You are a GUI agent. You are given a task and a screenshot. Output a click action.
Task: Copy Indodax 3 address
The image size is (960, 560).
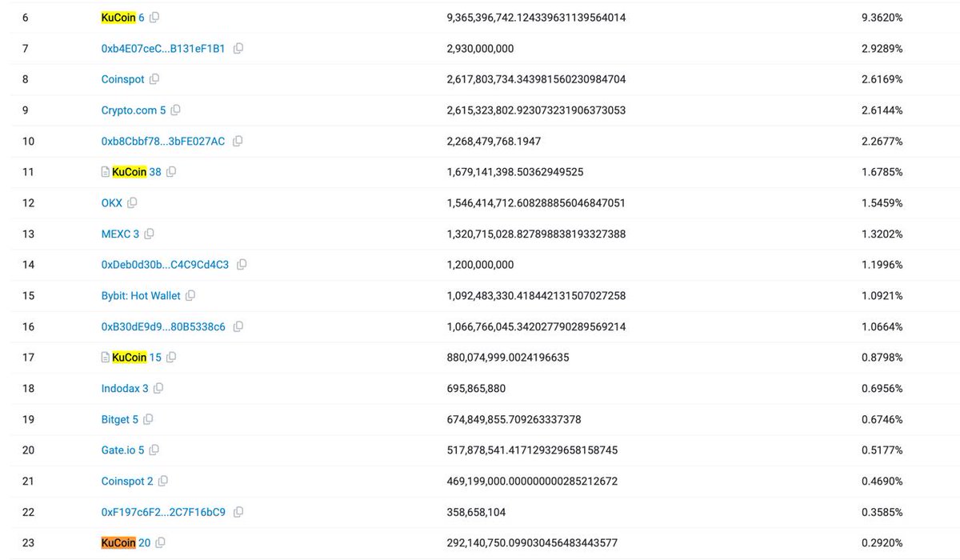tap(158, 389)
